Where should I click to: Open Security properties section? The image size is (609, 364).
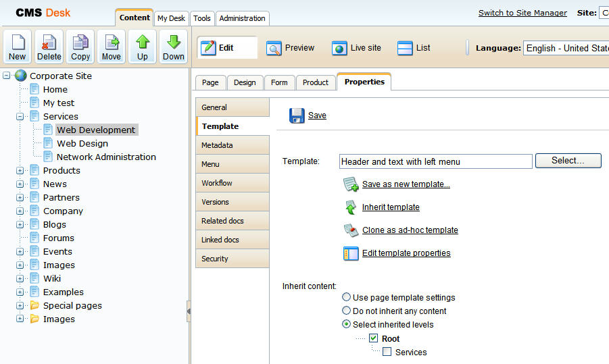(x=233, y=259)
